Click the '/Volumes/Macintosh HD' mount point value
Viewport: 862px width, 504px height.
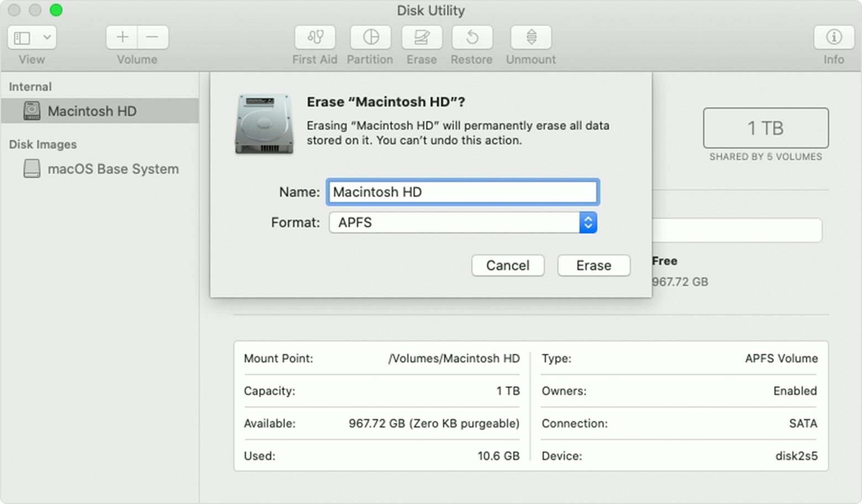pos(454,358)
